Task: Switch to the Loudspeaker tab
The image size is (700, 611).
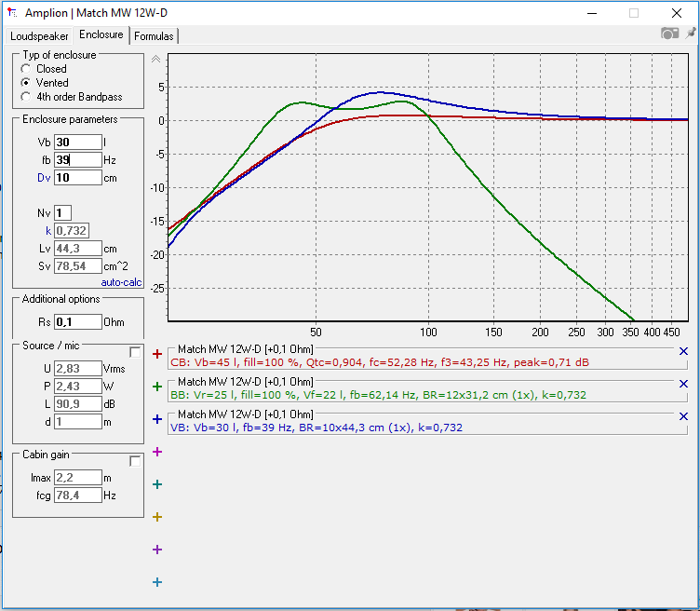Action: click(39, 36)
